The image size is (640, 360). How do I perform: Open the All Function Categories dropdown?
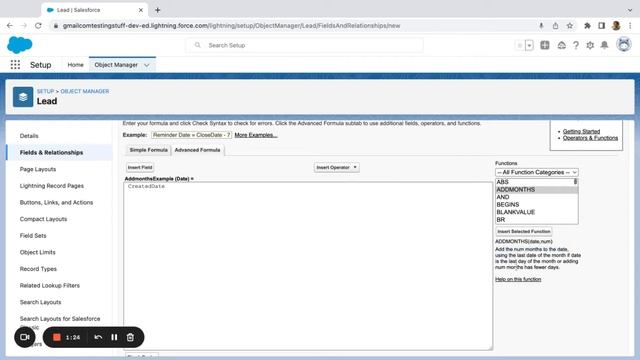(536, 172)
